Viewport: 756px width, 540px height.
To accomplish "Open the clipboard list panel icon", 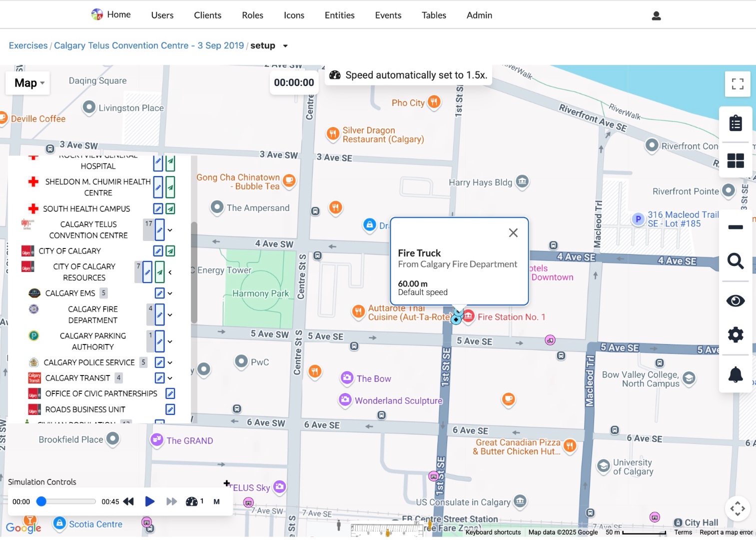I will [736, 123].
